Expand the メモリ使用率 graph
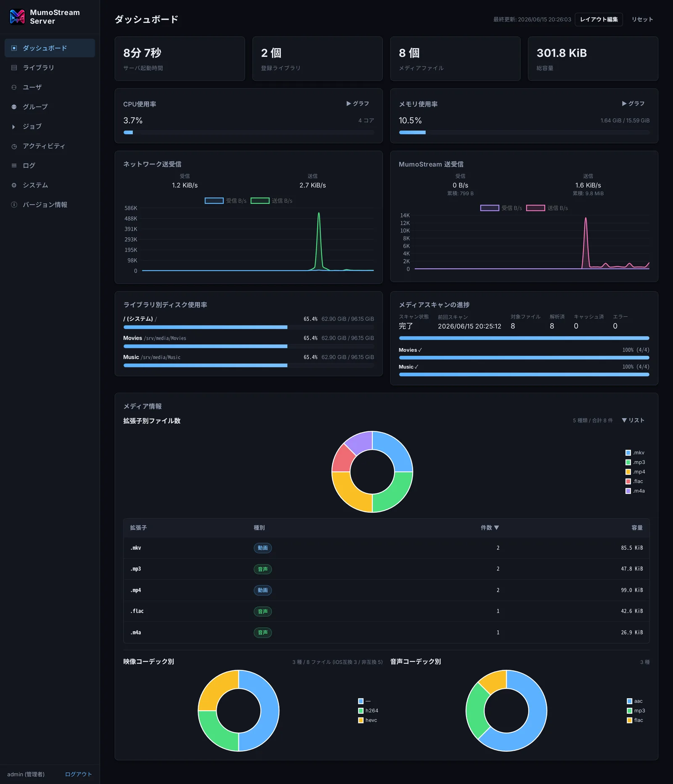 click(633, 104)
